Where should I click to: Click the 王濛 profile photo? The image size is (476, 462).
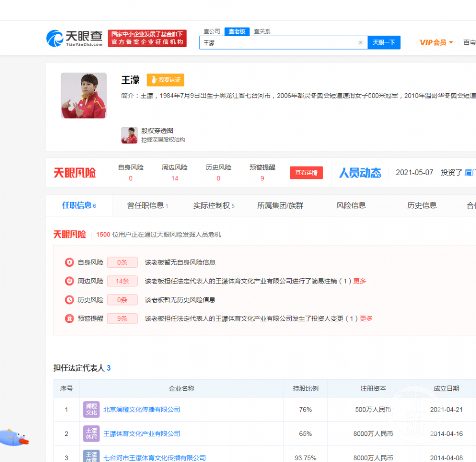click(83, 95)
